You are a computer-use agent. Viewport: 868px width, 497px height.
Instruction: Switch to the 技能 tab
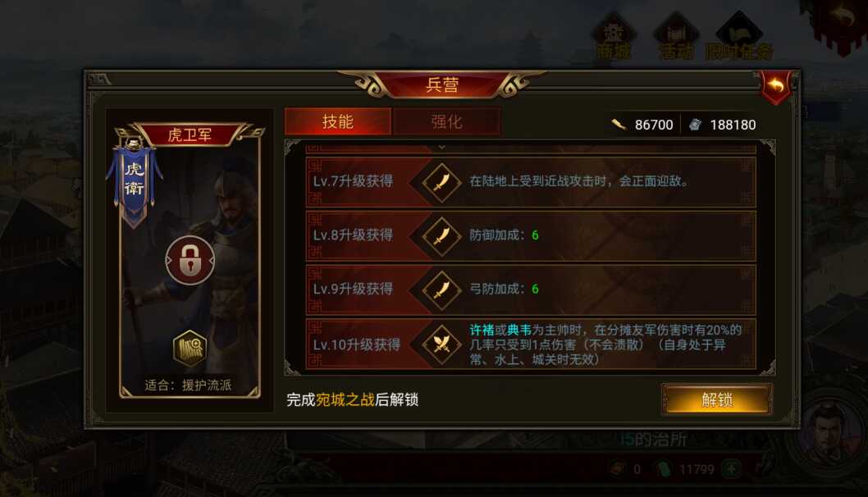coord(338,121)
